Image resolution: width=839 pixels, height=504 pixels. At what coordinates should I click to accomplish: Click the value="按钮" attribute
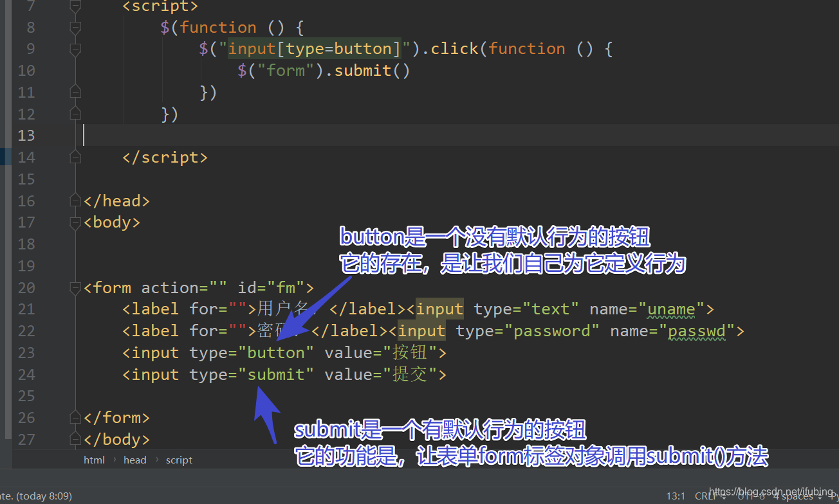381,353
